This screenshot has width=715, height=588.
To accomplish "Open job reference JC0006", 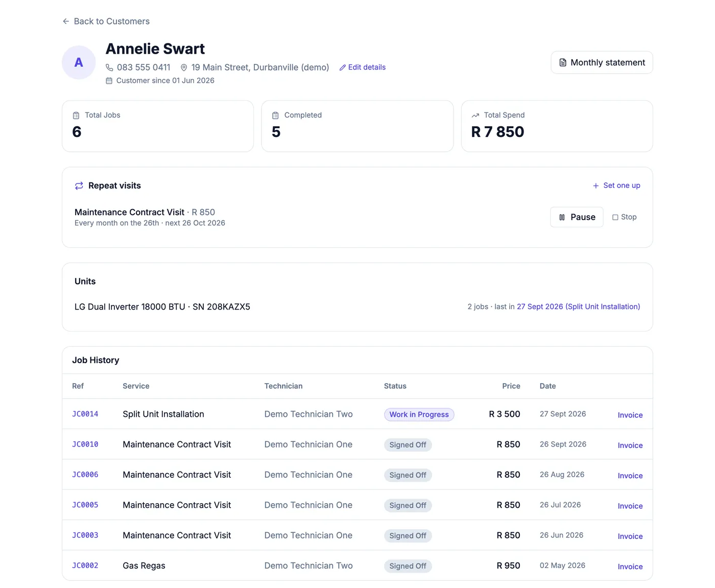I will pos(85,475).
